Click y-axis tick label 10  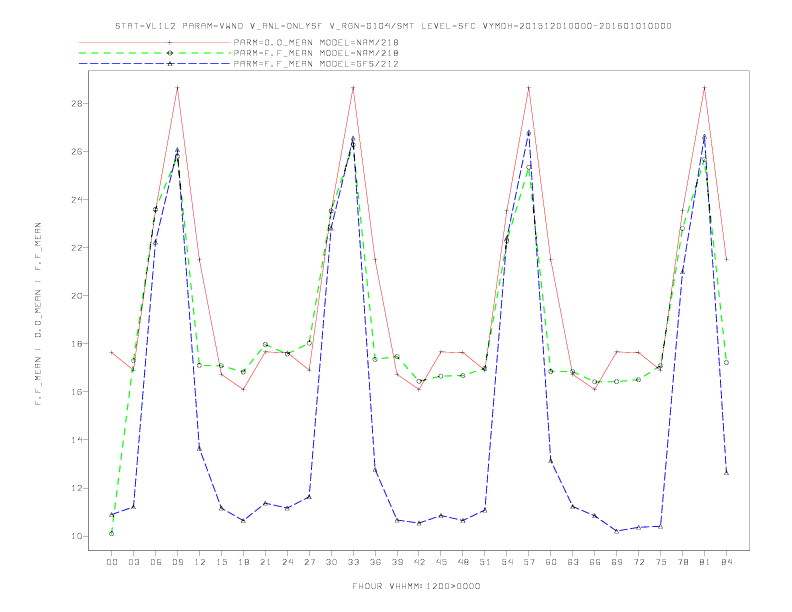[77, 536]
